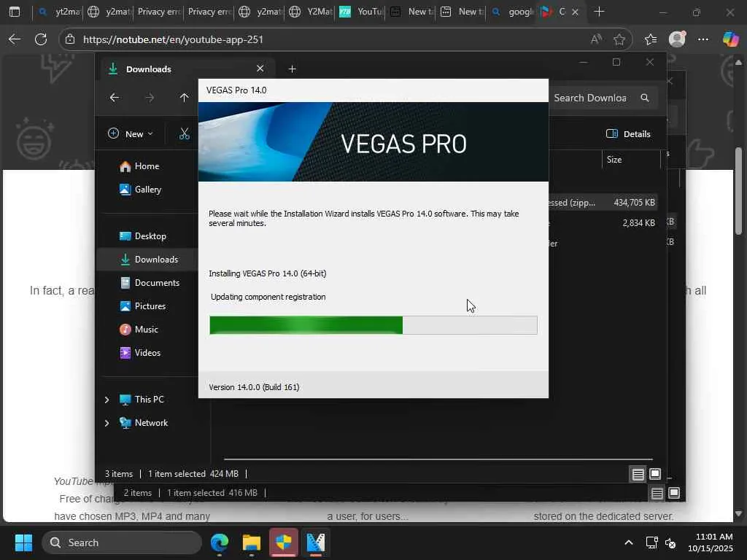Switch to the first Privacy error tab
The width and height of the screenshot is (747, 560).
[159, 12]
